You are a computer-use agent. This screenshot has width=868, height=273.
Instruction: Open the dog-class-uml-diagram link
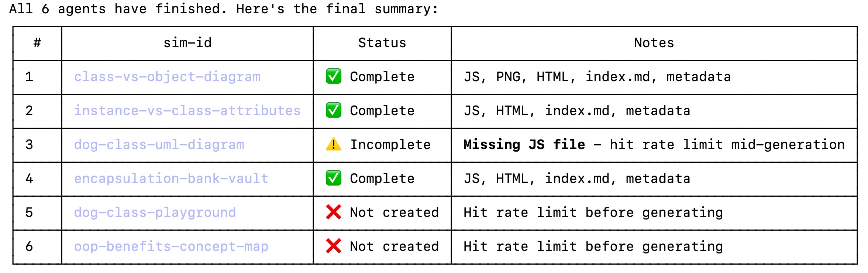pos(159,145)
